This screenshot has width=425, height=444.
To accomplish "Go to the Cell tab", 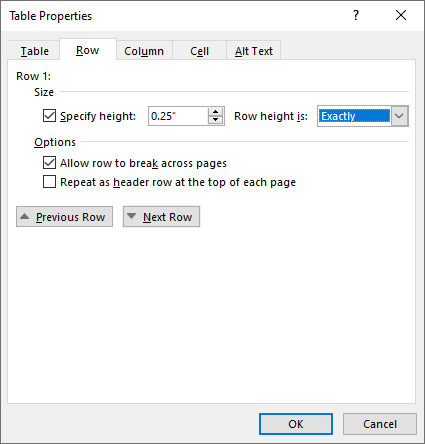I will pyautogui.click(x=199, y=51).
